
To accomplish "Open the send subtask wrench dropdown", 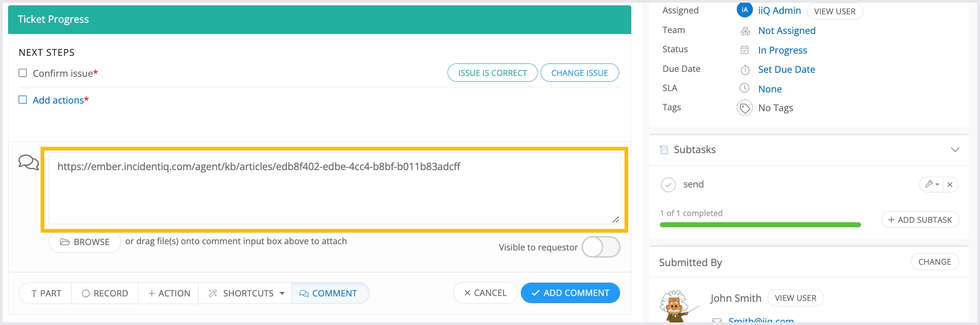I will click(931, 184).
